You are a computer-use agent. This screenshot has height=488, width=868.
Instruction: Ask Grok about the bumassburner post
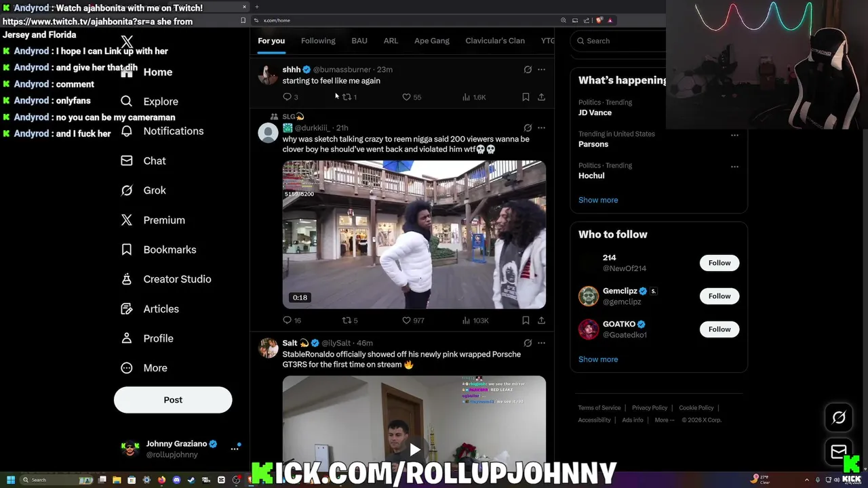(x=528, y=69)
